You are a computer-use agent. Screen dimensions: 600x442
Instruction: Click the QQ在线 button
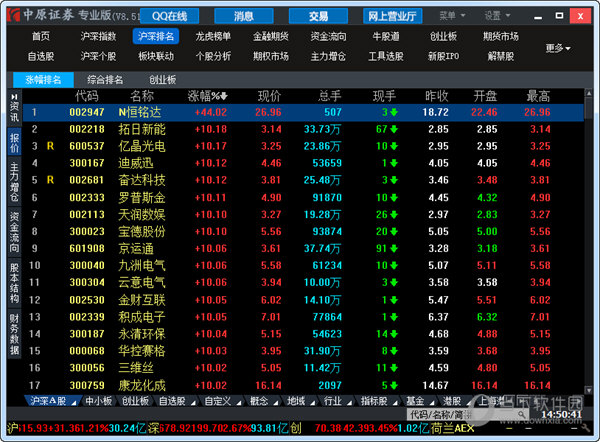tap(170, 16)
